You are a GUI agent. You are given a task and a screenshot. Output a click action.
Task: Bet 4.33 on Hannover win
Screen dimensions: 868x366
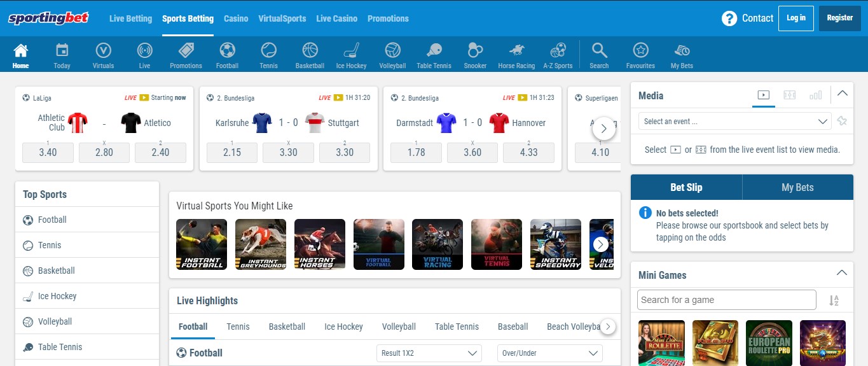tap(528, 153)
